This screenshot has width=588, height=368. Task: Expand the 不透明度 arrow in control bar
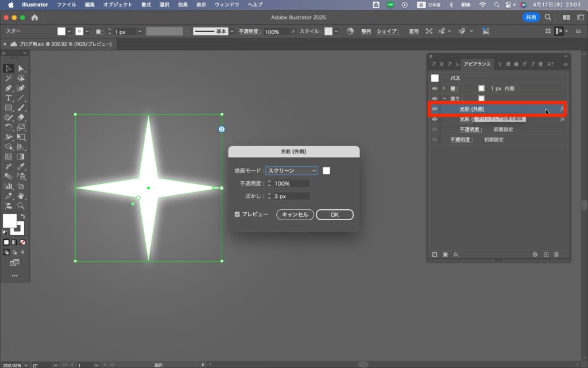click(293, 31)
